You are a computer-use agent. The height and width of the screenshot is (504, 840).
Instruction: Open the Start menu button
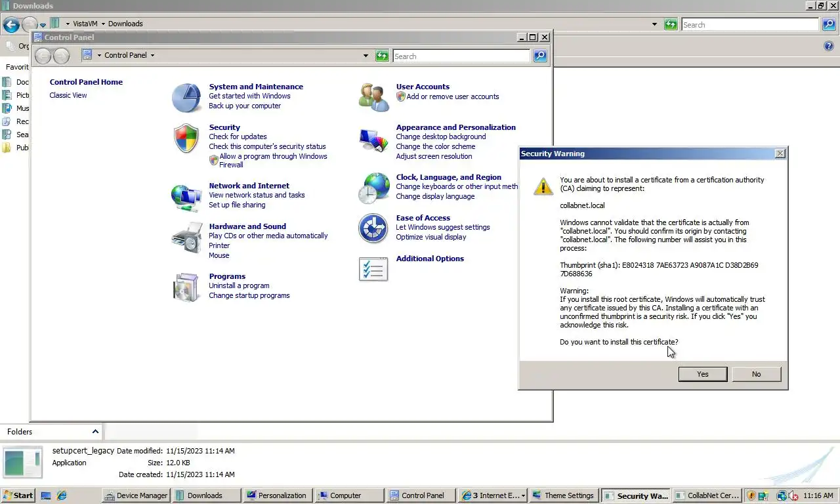(18, 495)
